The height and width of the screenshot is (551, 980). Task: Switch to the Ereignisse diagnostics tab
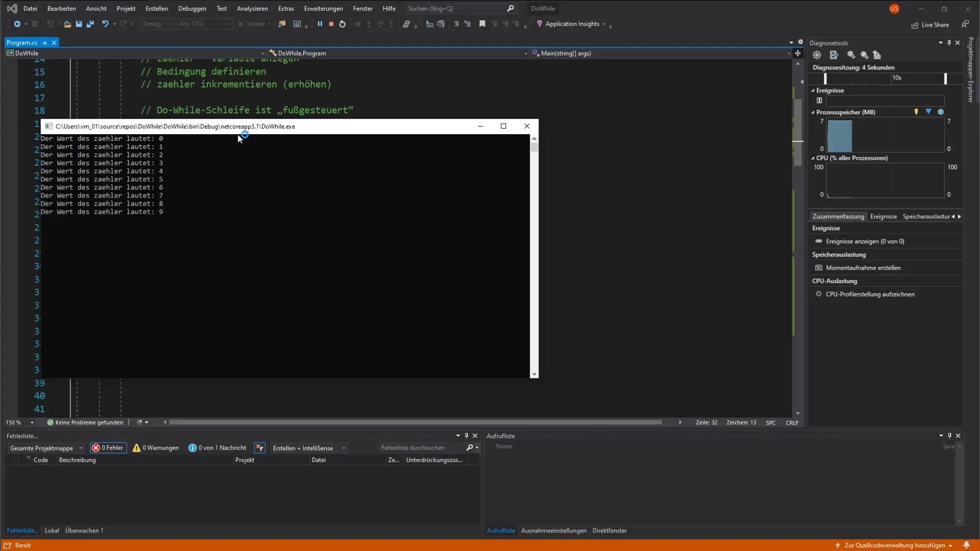pyautogui.click(x=883, y=217)
